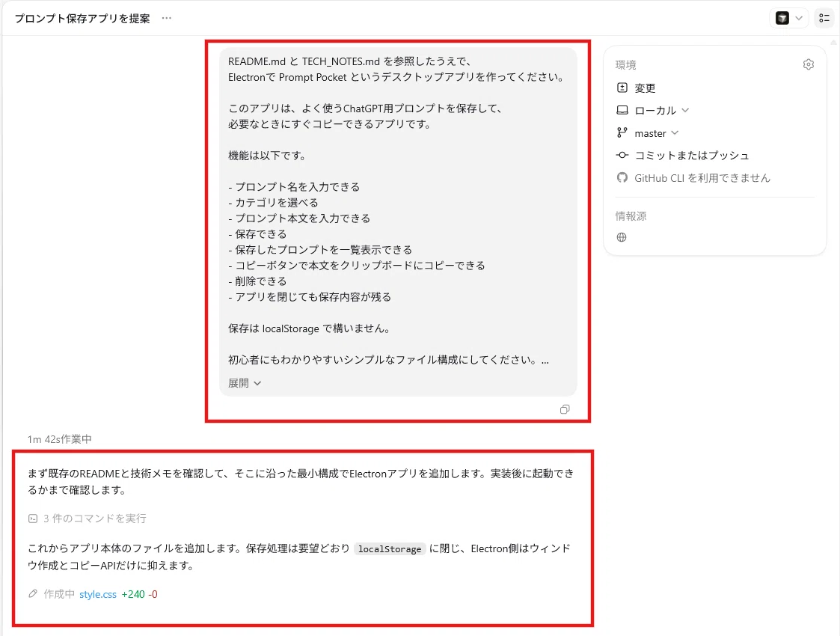This screenshot has width=840, height=636.
Task: Click the 情報源 section heading
Action: click(x=631, y=216)
